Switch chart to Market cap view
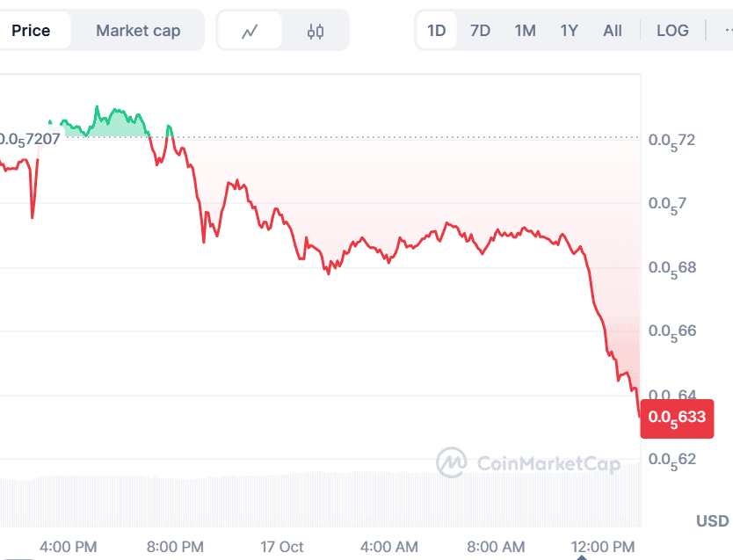The height and width of the screenshot is (560, 733). [x=138, y=30]
